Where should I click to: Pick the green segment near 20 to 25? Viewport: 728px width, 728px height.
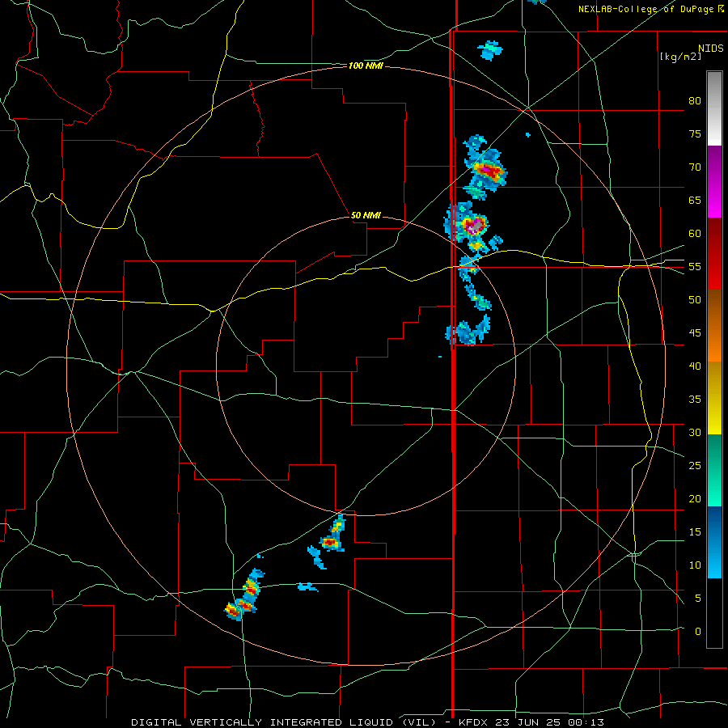click(714, 470)
